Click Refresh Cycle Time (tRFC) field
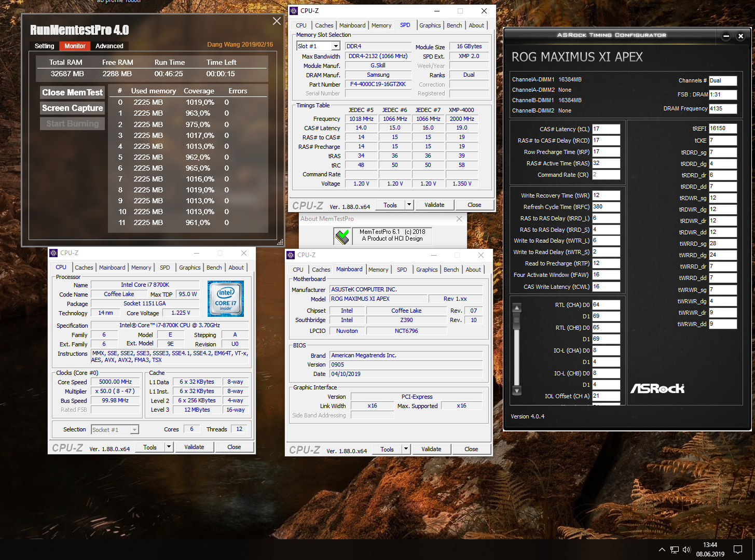755x560 pixels. (606, 207)
